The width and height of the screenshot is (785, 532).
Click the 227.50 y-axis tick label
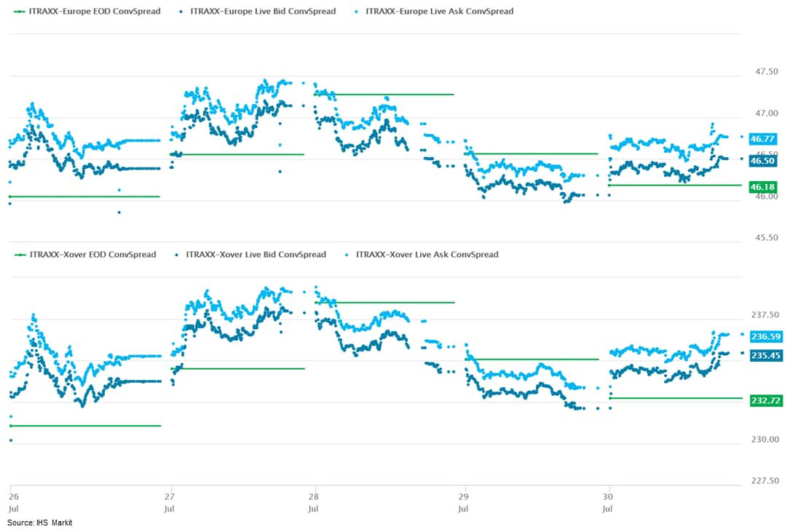pyautogui.click(x=765, y=481)
